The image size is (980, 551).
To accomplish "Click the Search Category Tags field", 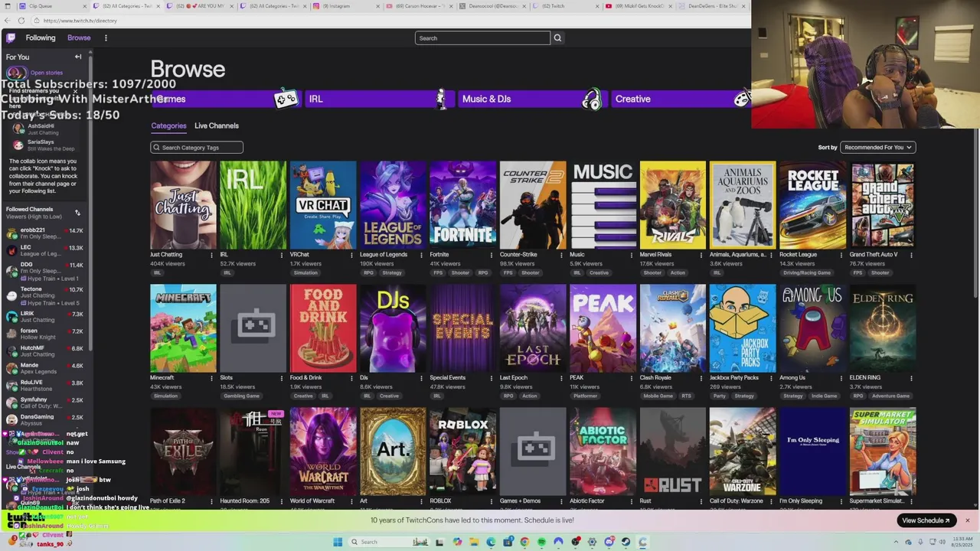I will point(197,147).
